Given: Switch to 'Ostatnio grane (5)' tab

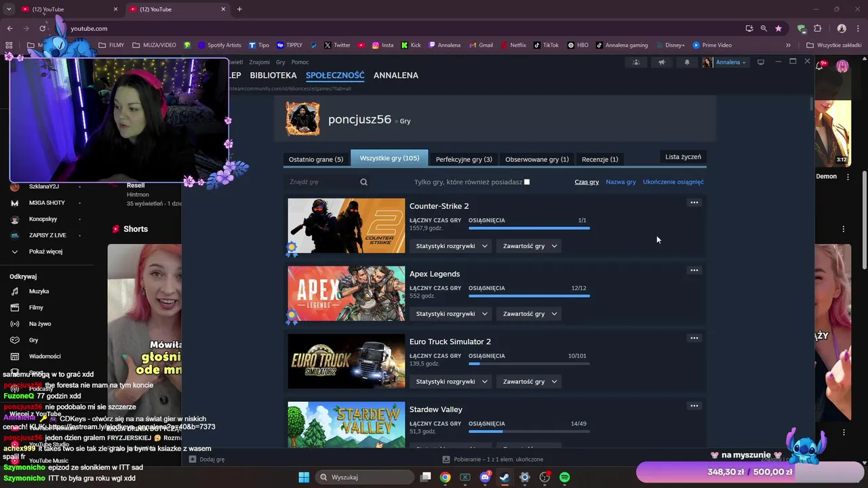Looking at the screenshot, I should [316, 159].
